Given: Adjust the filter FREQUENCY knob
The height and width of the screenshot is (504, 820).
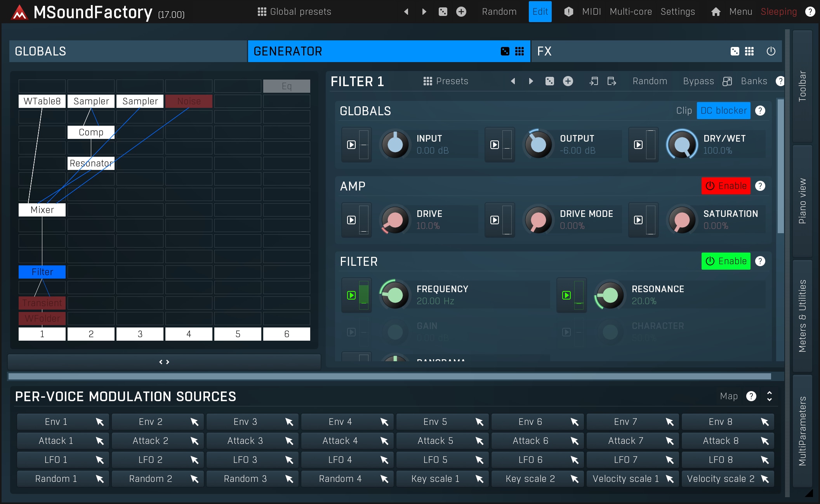Looking at the screenshot, I should tap(395, 295).
